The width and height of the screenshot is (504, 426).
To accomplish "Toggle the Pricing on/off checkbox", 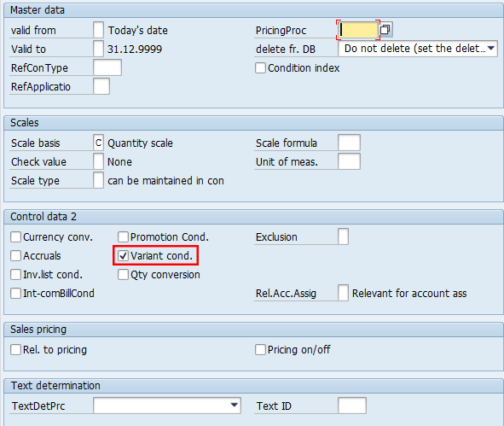I will pyautogui.click(x=260, y=349).
